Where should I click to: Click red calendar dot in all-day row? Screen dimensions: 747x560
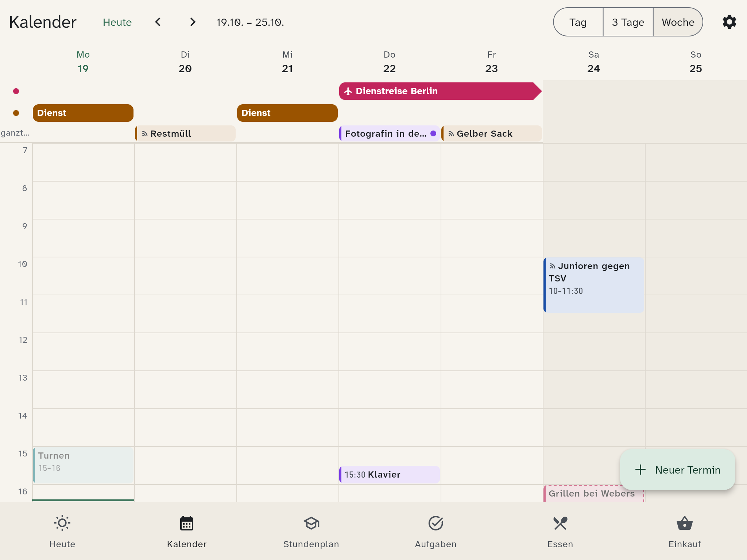[16, 91]
